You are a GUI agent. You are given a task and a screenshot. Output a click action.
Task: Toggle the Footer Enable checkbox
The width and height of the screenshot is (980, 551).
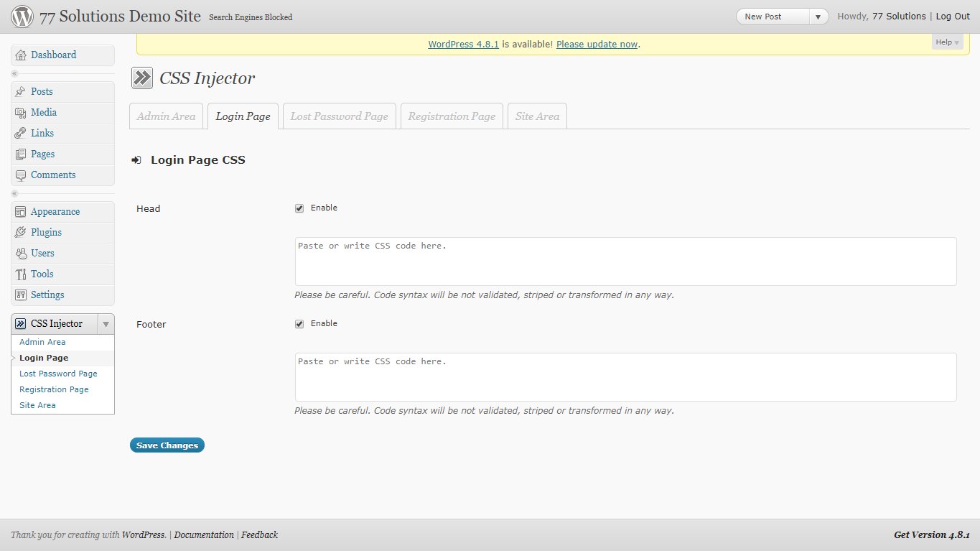(x=299, y=324)
